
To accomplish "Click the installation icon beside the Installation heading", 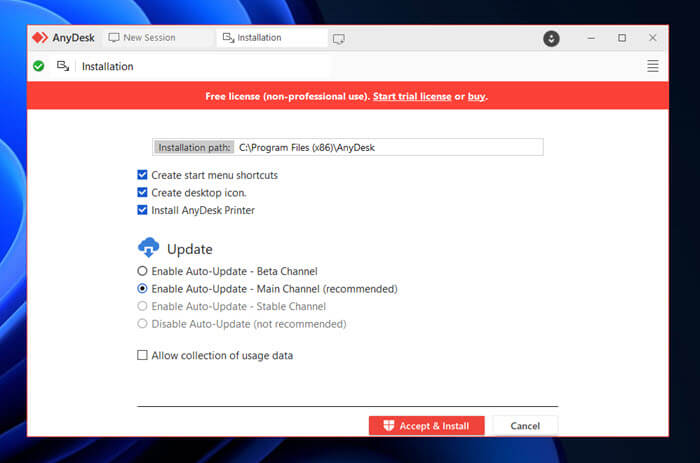I will coord(63,66).
